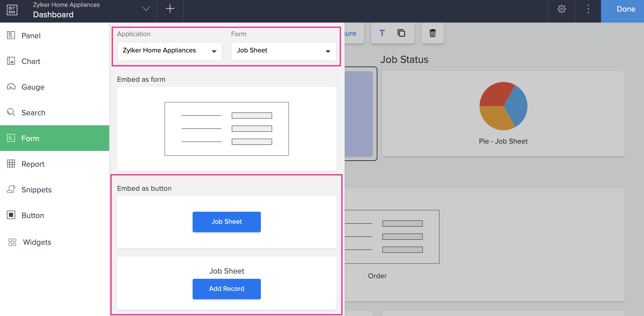Expand the Dashboard page chevron

(146, 9)
